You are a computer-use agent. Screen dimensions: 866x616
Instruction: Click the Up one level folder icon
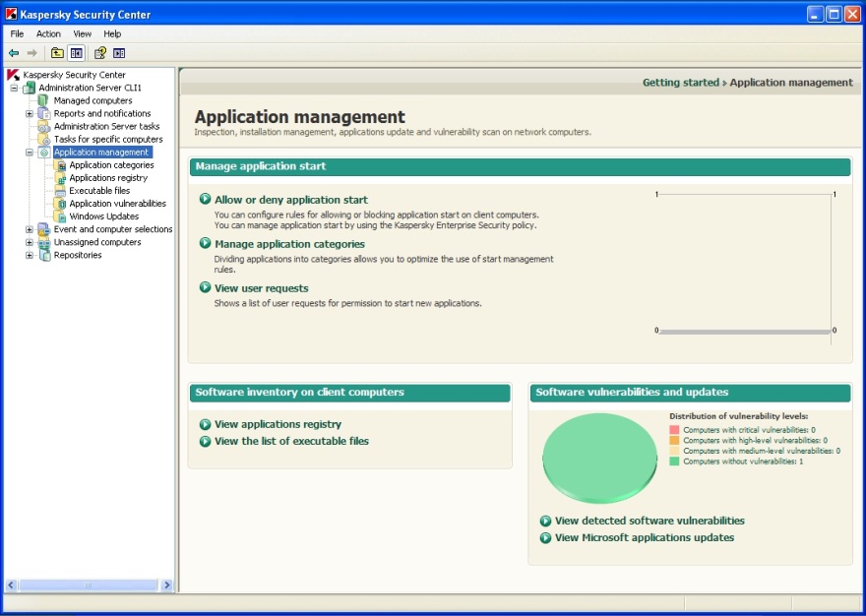coord(57,53)
